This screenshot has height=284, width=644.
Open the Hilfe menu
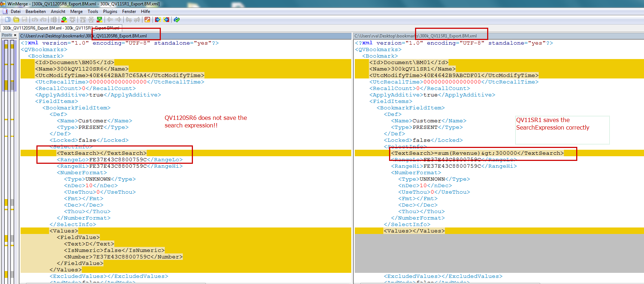pyautogui.click(x=146, y=12)
